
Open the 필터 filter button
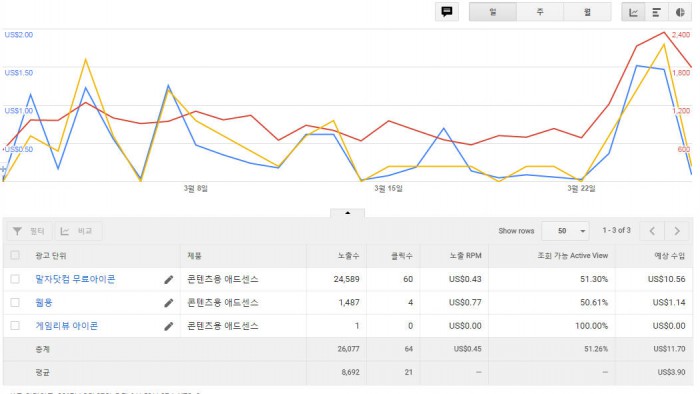pyautogui.click(x=29, y=231)
